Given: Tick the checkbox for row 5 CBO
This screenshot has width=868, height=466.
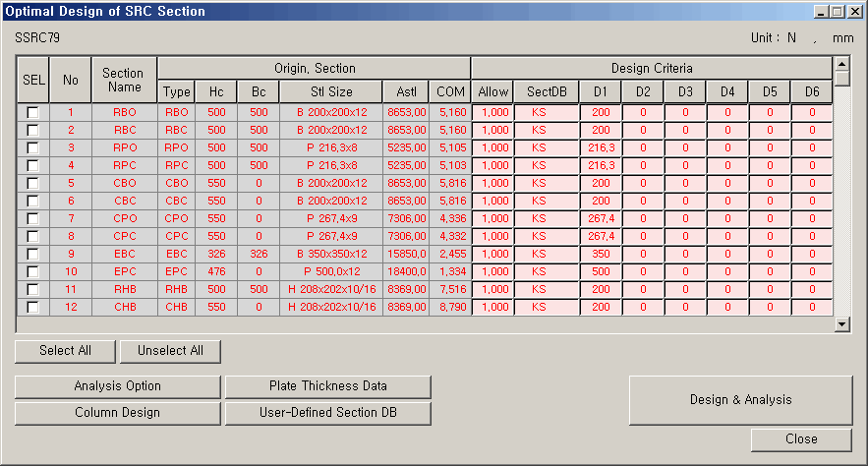Looking at the screenshot, I should pos(32,184).
